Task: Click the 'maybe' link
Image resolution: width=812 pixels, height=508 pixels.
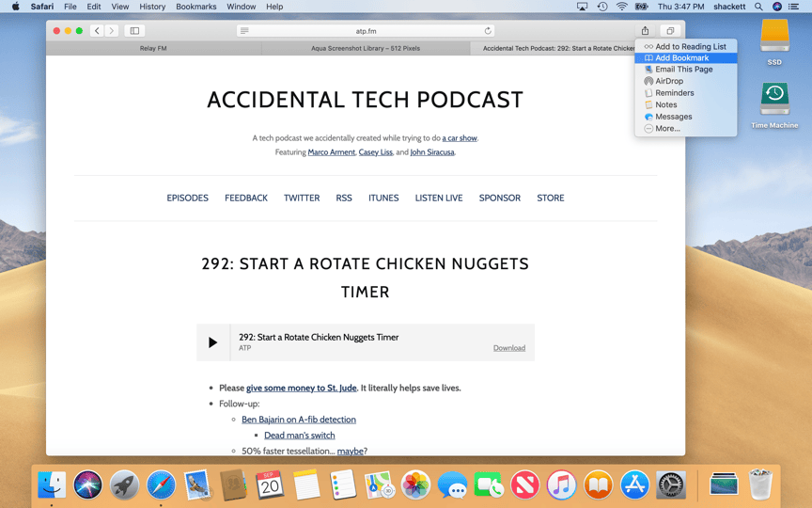Action: coord(350,452)
